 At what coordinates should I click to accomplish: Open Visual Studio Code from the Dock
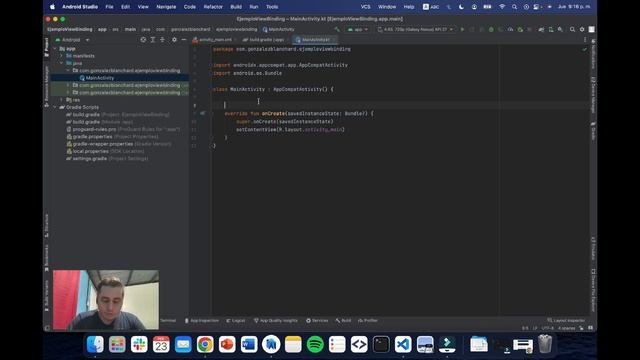point(403,344)
